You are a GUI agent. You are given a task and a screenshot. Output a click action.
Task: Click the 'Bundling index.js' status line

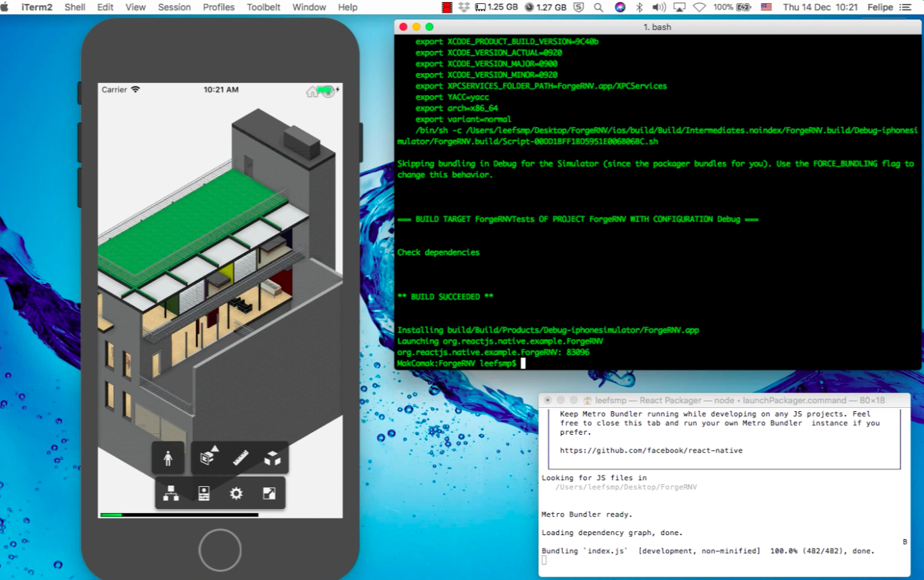(708, 551)
